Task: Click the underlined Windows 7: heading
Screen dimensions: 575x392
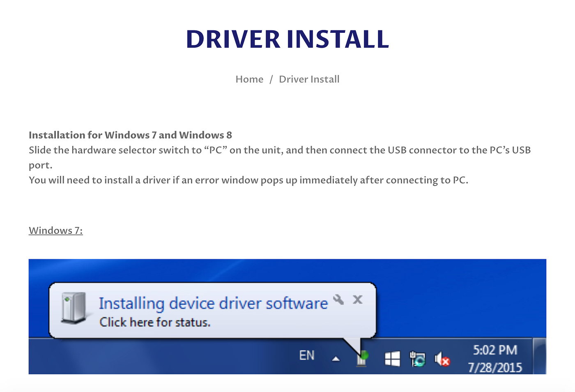Action: coord(56,231)
